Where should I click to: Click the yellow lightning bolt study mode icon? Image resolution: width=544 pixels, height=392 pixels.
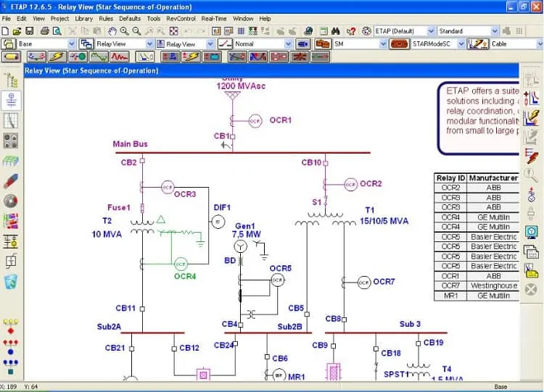(58, 57)
